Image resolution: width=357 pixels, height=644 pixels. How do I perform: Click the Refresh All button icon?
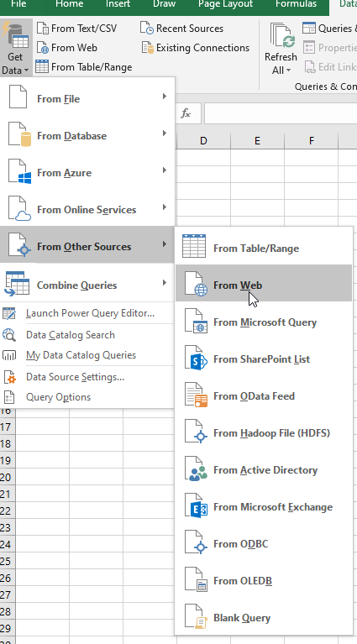point(282,36)
